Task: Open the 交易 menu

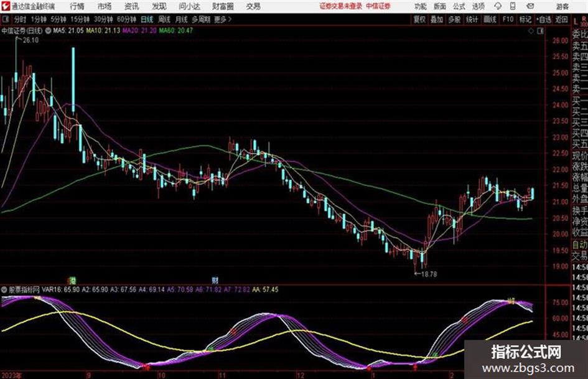Action: pos(253,6)
